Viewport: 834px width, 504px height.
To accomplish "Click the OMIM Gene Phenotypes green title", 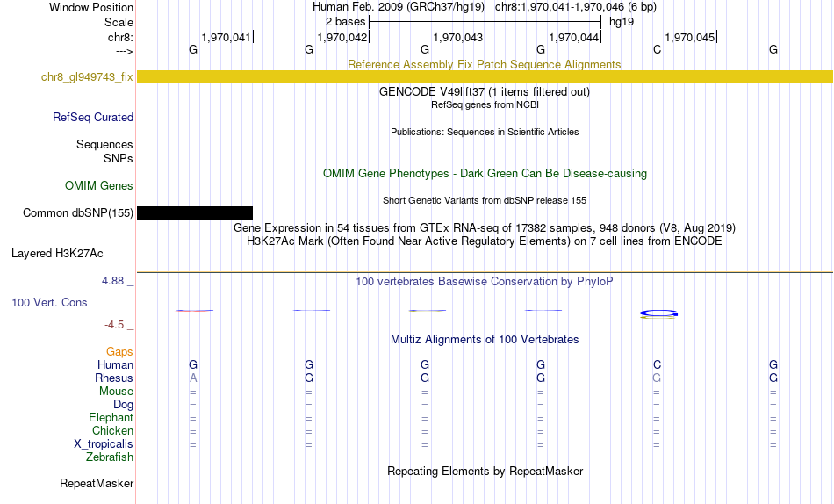I will click(485, 174).
